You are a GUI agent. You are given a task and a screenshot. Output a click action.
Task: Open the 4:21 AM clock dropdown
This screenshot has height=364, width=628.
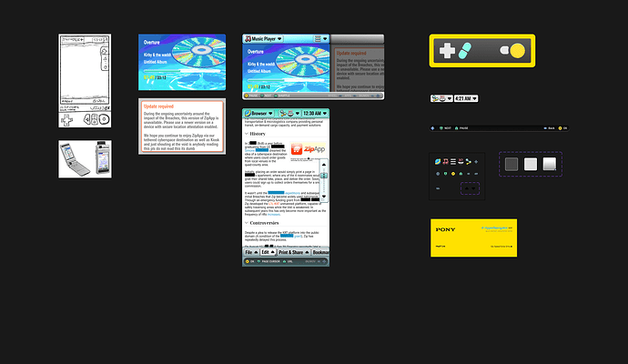(x=466, y=98)
